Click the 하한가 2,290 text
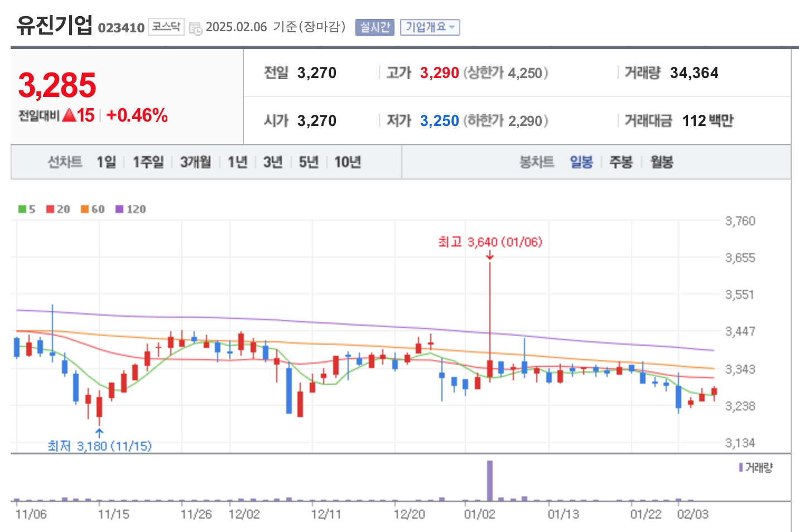Viewport: 799px width, 532px height. click(506, 121)
